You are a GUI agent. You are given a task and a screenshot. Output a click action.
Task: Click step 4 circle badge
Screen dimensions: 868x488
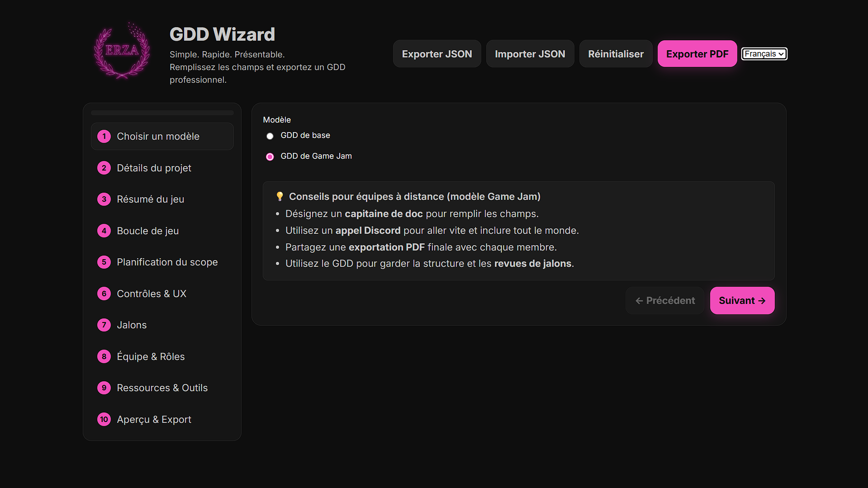[x=104, y=231]
